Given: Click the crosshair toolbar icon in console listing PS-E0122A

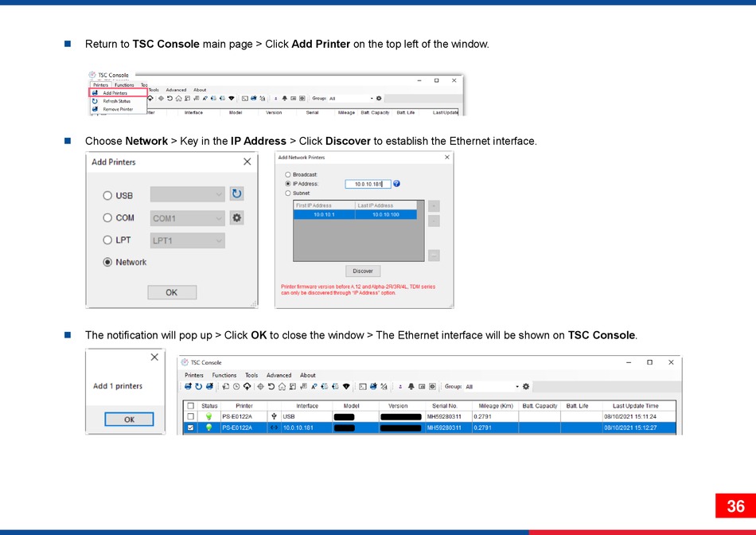Looking at the screenshot, I should pyautogui.click(x=260, y=386).
